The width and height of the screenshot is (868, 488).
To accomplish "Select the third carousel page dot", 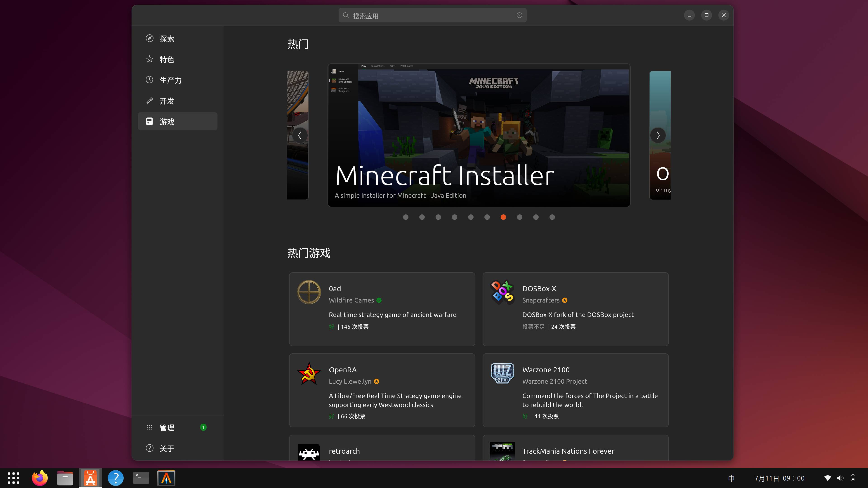I will point(438,217).
